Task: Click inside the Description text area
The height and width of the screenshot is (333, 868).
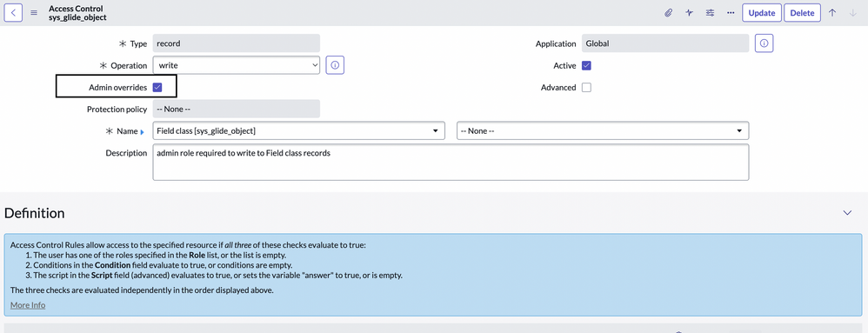Action: (451, 162)
